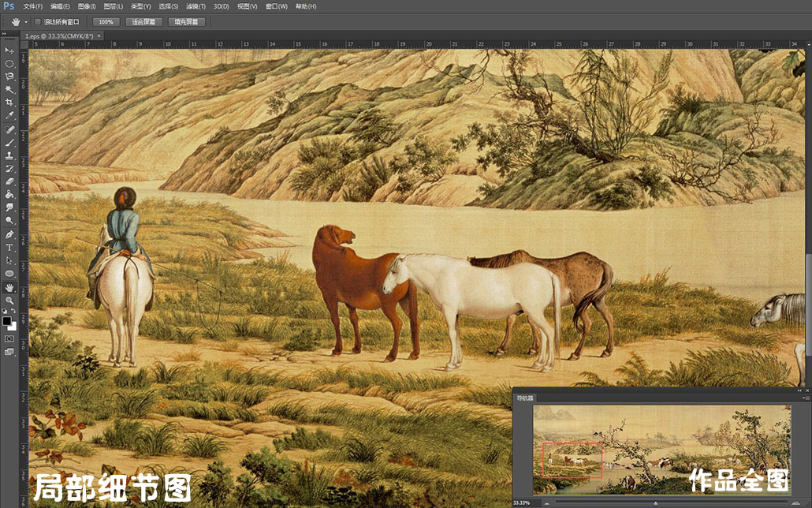Image resolution: width=812 pixels, height=508 pixels.
Task: Select the History Brush tool
Action: click(x=9, y=169)
